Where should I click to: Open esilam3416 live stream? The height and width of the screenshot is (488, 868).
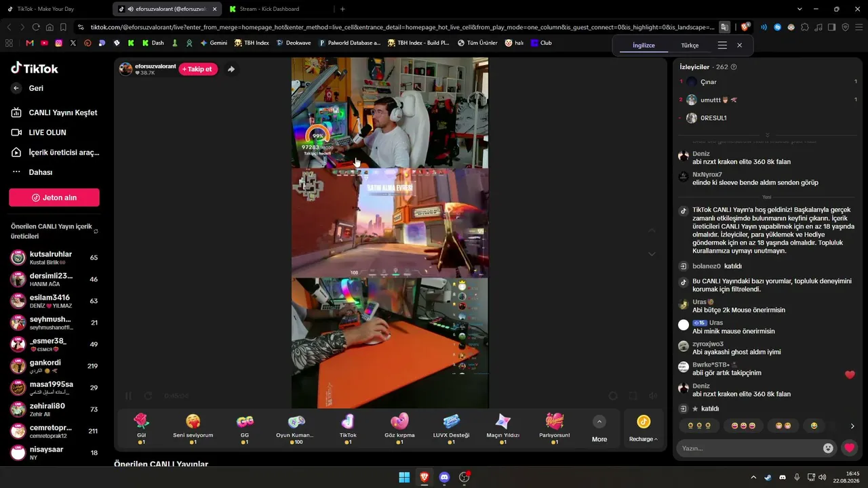click(x=54, y=301)
